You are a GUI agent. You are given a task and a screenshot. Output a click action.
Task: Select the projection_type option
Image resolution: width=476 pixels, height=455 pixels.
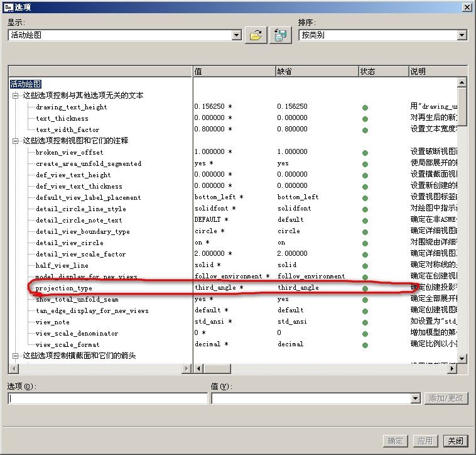pos(64,288)
